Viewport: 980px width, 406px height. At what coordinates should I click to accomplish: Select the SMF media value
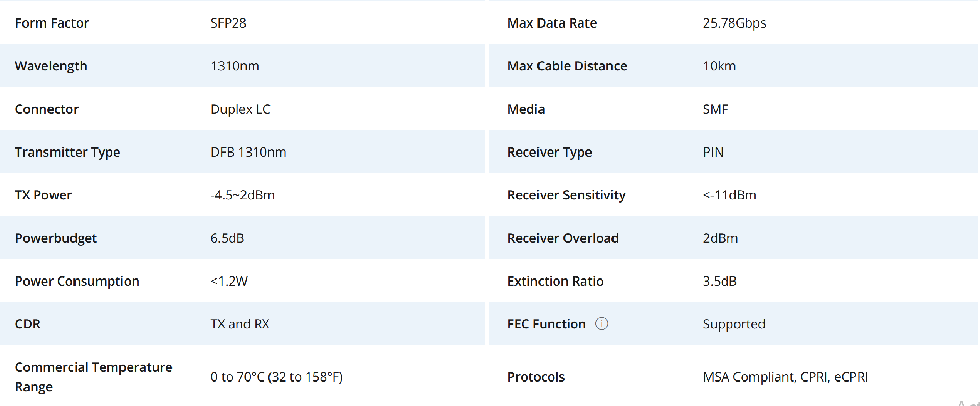click(716, 109)
